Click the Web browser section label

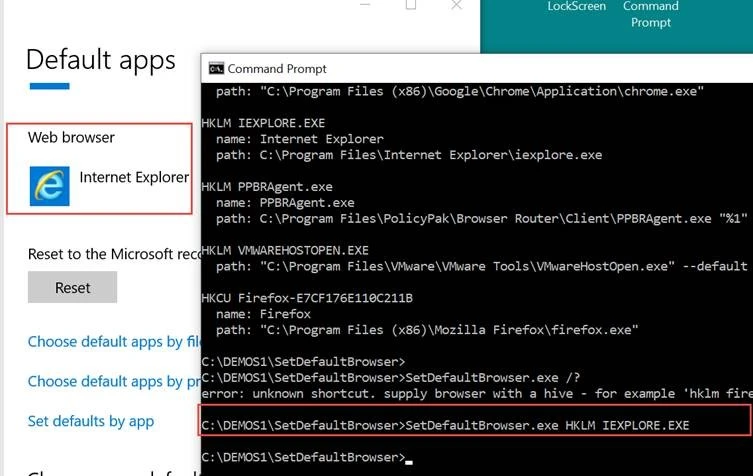[x=71, y=137]
